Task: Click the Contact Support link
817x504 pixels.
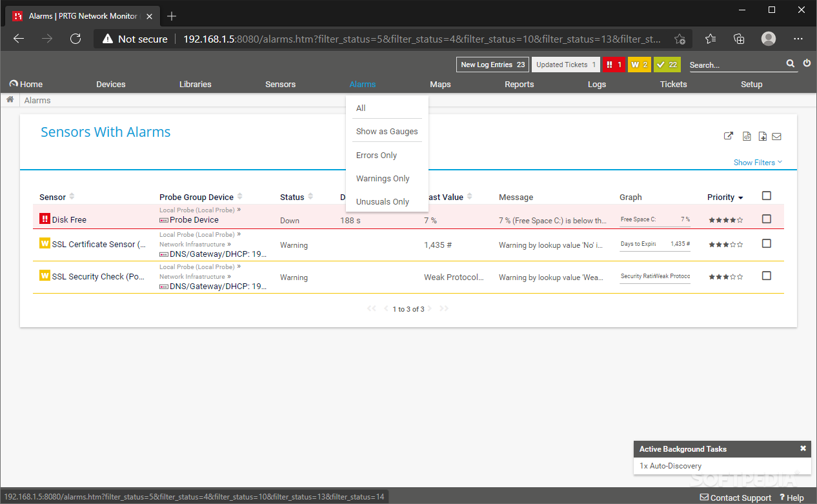Action: [x=736, y=498]
